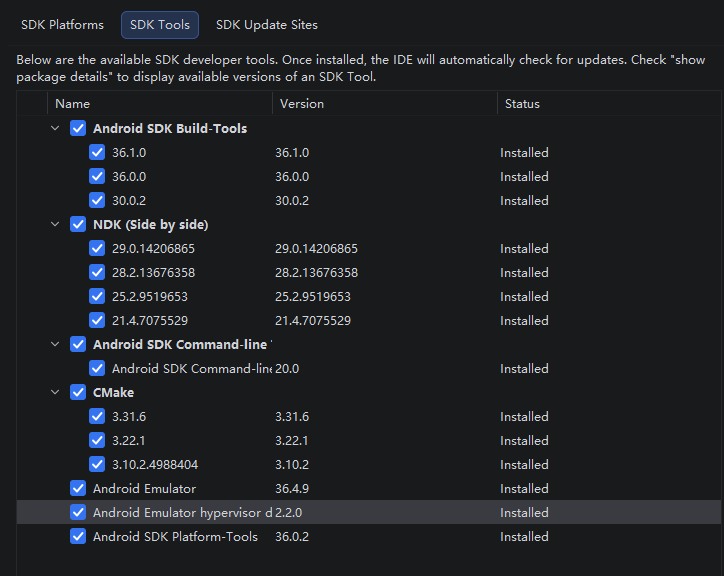
Task: Click the 30.0.2 version cell
Action: pyautogui.click(x=292, y=200)
